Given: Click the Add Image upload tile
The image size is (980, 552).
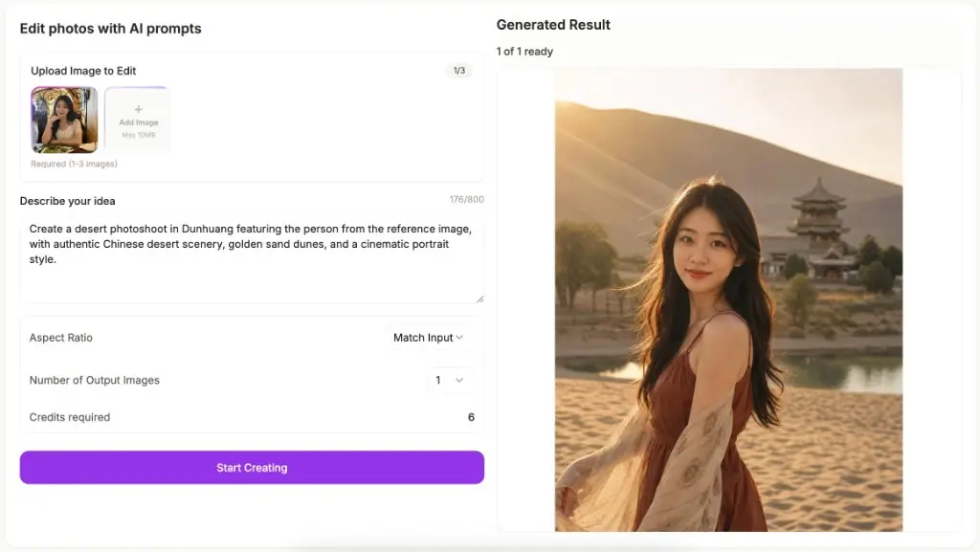Looking at the screenshot, I should pyautogui.click(x=138, y=120).
